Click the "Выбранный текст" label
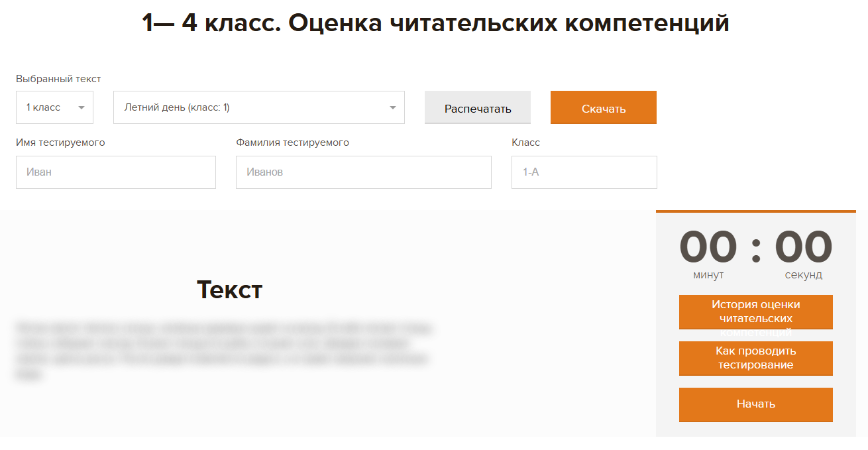This screenshot has width=868, height=450. click(x=58, y=79)
